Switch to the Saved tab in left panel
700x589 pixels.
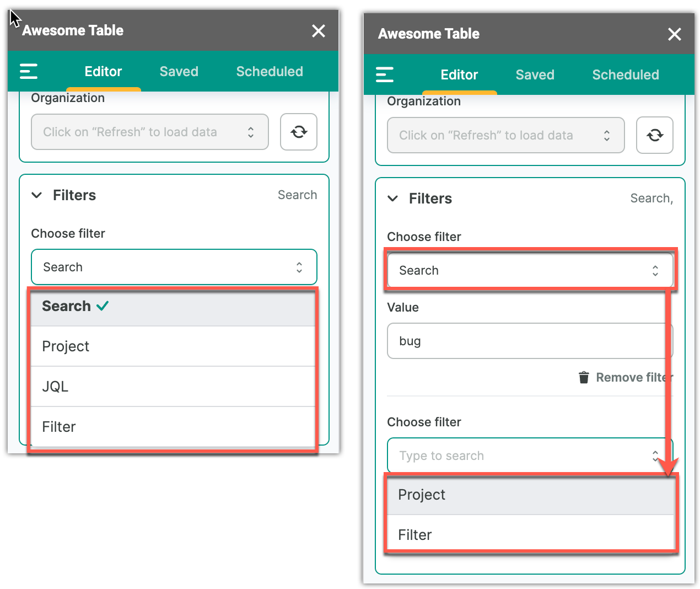coord(179,72)
